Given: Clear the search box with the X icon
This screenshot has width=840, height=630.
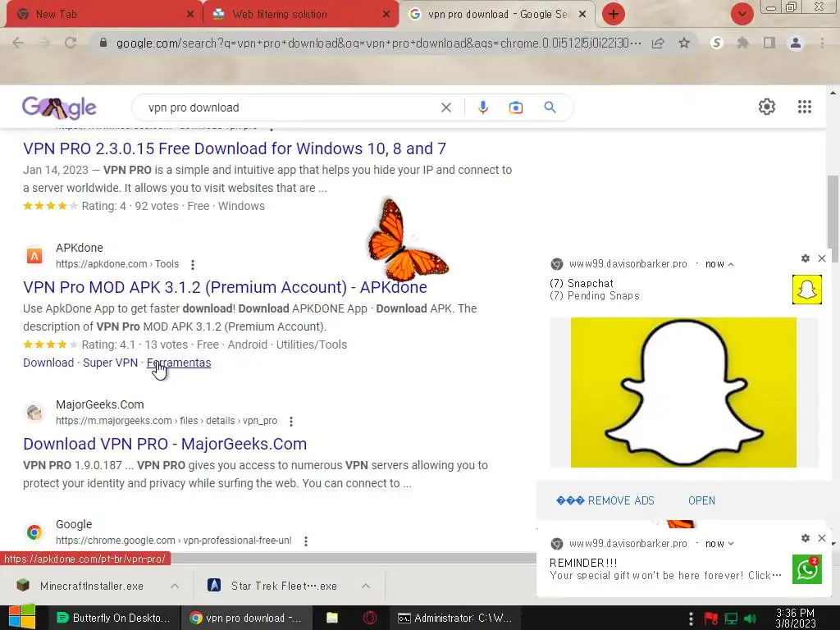Looking at the screenshot, I should (445, 107).
